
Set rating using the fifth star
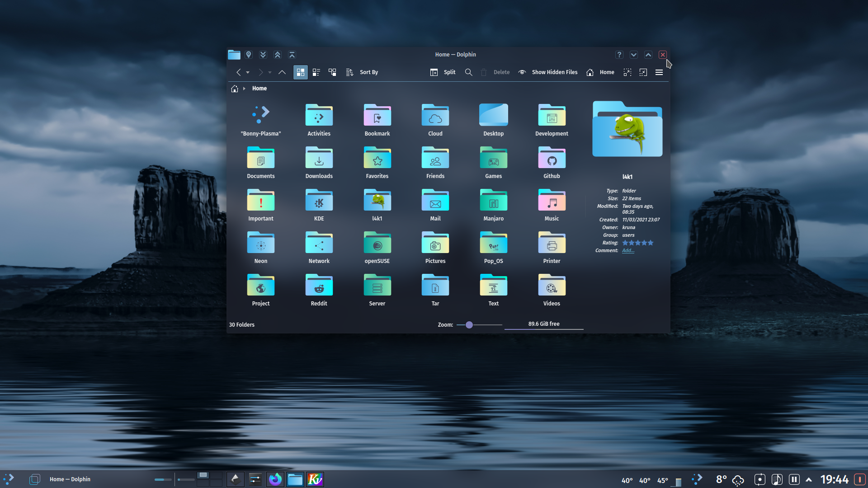tap(651, 243)
